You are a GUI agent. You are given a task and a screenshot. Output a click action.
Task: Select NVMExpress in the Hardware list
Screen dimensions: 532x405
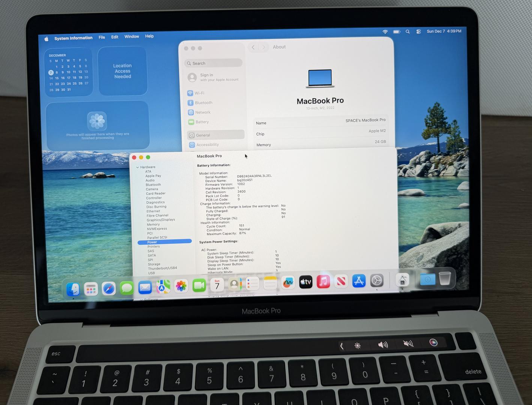(x=157, y=229)
